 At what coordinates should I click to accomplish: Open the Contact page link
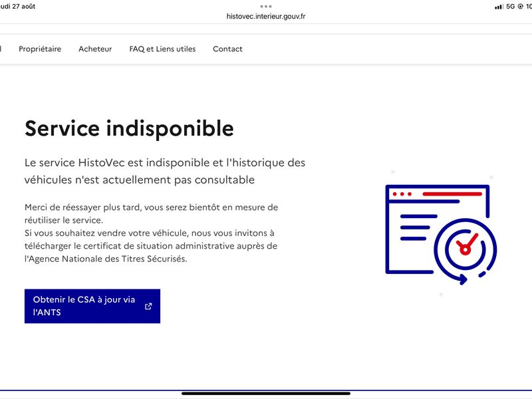pos(227,49)
